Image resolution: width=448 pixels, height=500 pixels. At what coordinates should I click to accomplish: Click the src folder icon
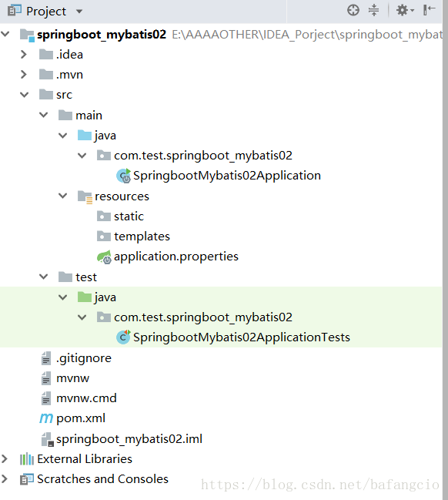pos(46,95)
